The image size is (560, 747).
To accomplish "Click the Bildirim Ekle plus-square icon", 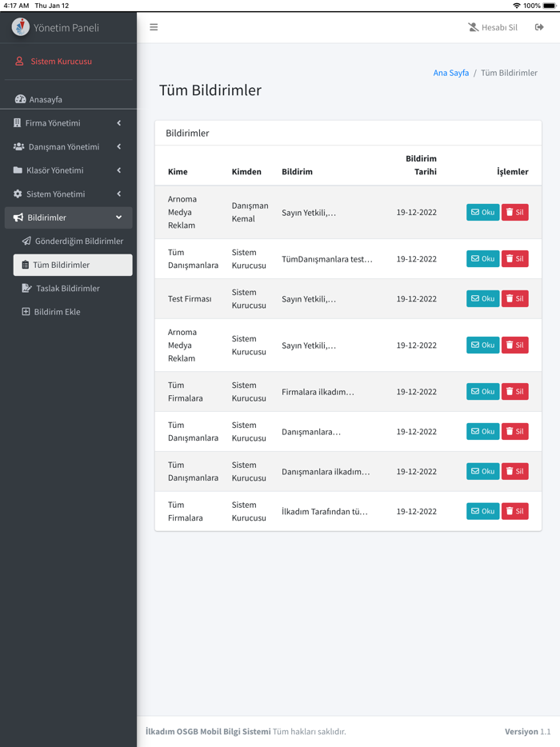I will 26,312.
